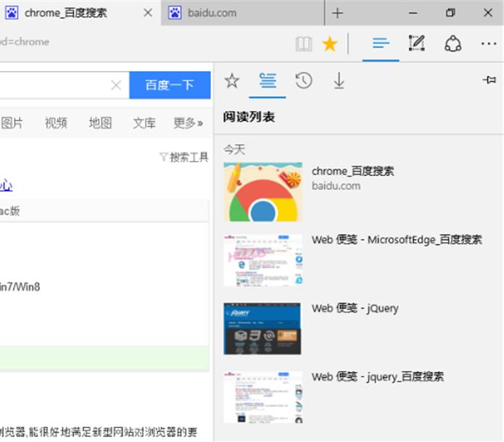Clear the Baidu search box
Screen dimensions: 504x442
pos(116,86)
